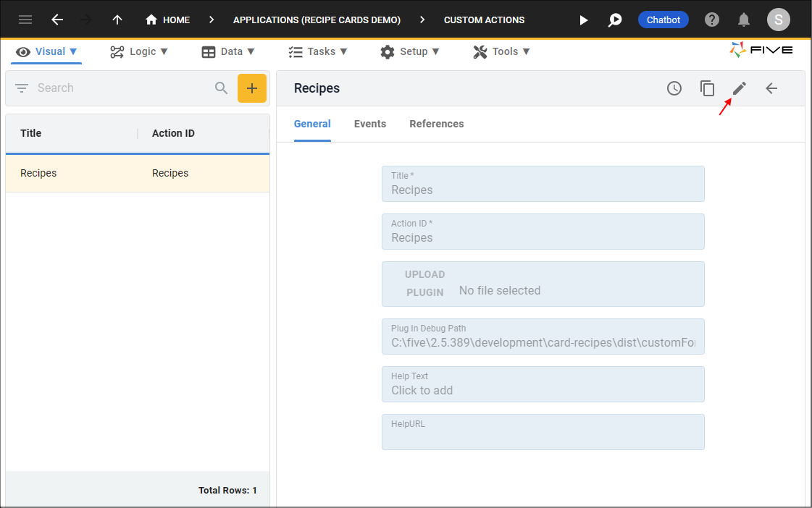Add a new custom action with plus
The image size is (812, 508).
(252, 88)
